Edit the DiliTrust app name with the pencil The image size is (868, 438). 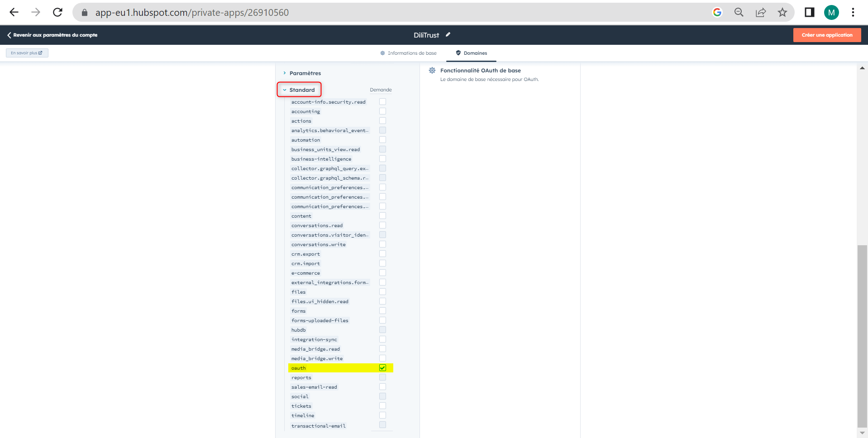[448, 34]
